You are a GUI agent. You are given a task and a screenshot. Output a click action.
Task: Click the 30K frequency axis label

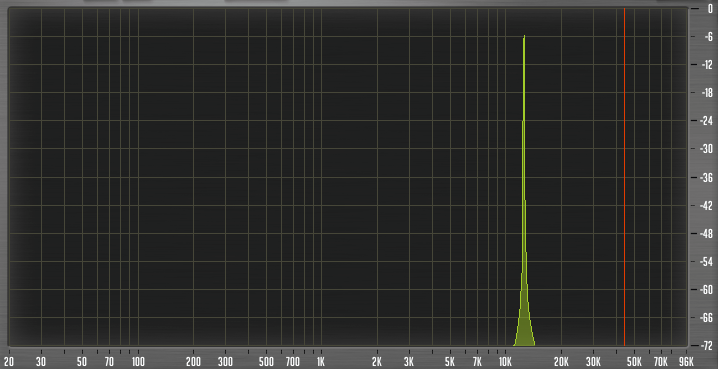(x=593, y=362)
